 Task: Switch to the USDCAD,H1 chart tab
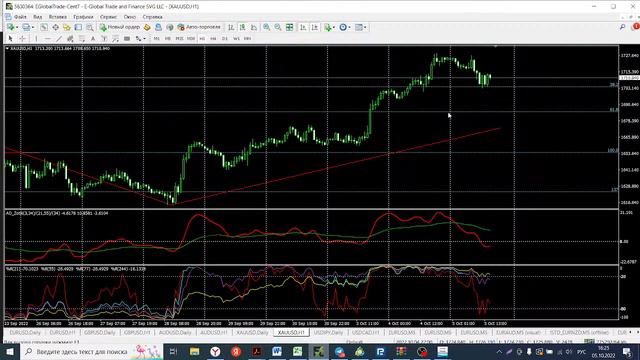coord(365,333)
